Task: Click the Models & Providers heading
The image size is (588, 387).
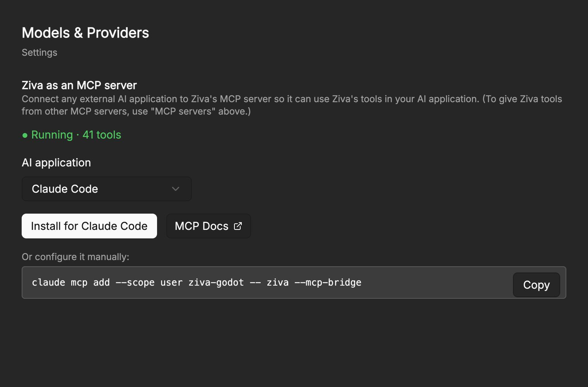Action: (85, 33)
